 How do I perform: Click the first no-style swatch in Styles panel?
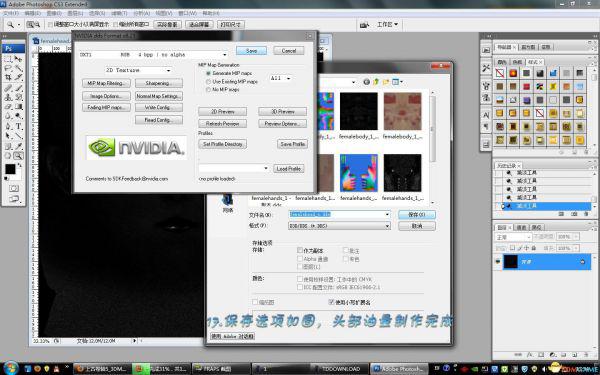[x=500, y=73]
